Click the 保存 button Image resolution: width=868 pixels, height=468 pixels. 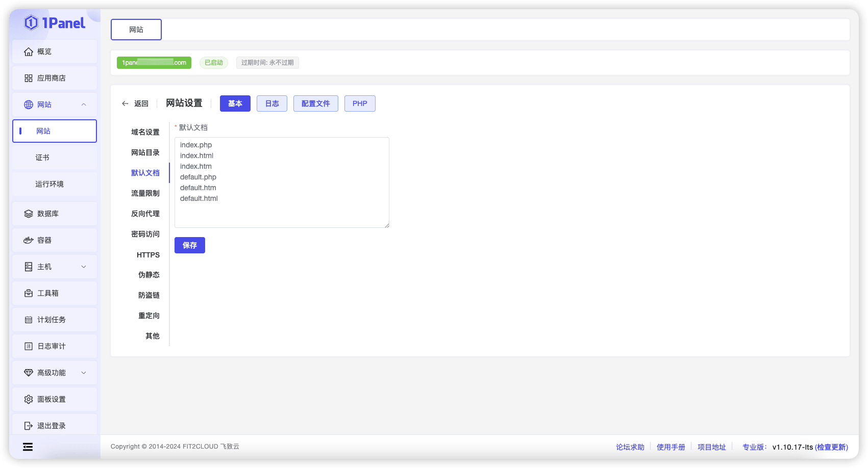(x=190, y=245)
